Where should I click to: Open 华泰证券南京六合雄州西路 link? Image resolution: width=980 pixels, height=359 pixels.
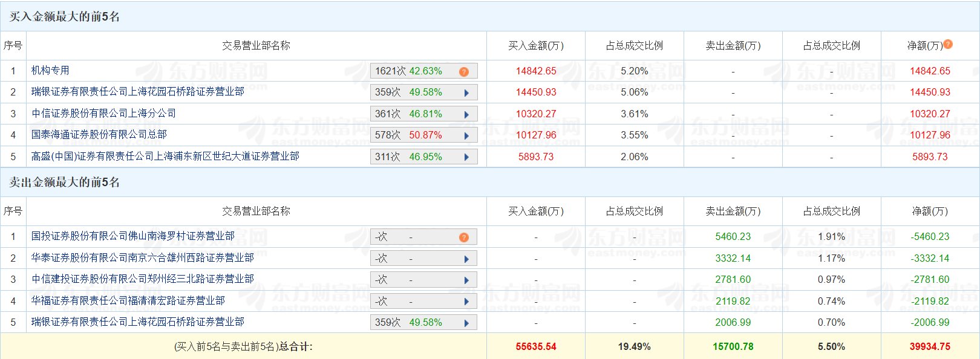pos(143,257)
